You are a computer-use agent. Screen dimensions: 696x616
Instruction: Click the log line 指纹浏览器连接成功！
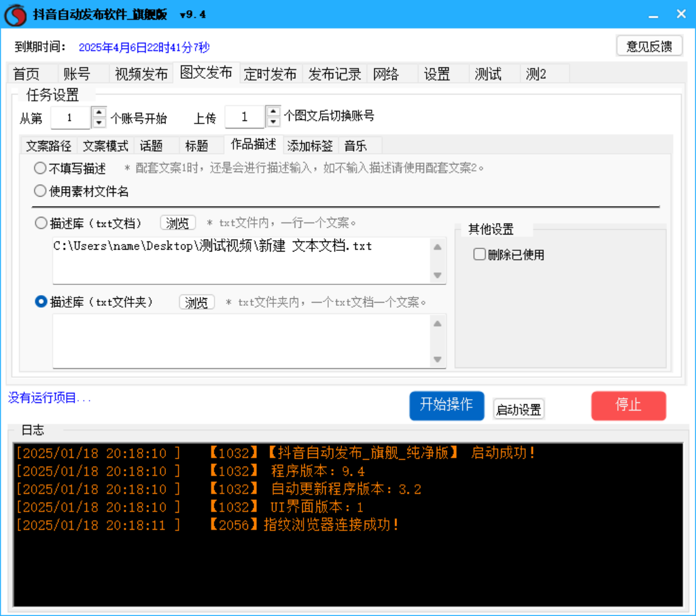208,525
